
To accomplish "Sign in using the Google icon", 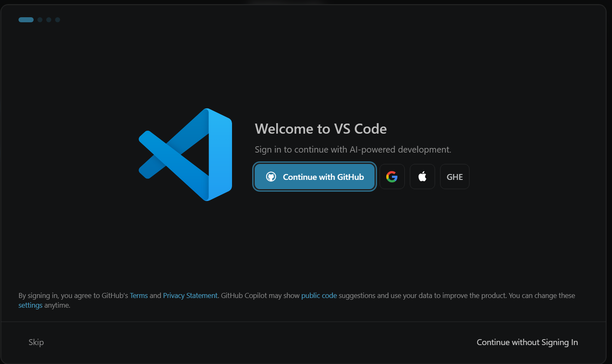I will click(392, 177).
